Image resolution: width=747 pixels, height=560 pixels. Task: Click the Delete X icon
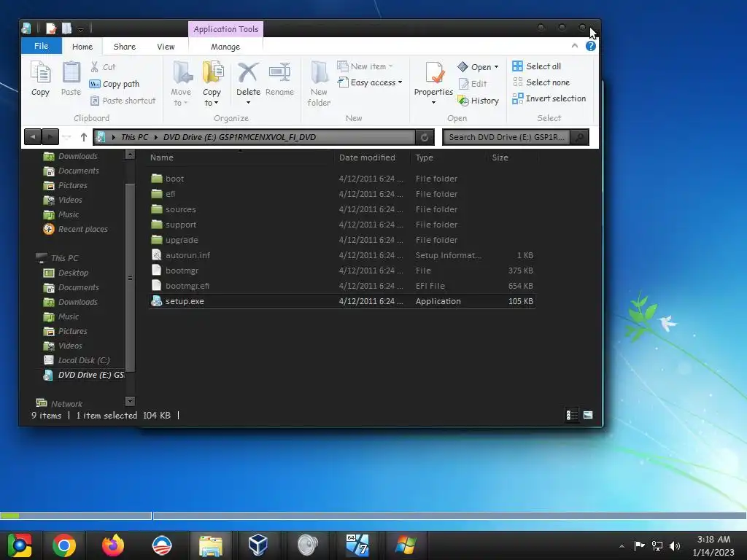(x=248, y=74)
